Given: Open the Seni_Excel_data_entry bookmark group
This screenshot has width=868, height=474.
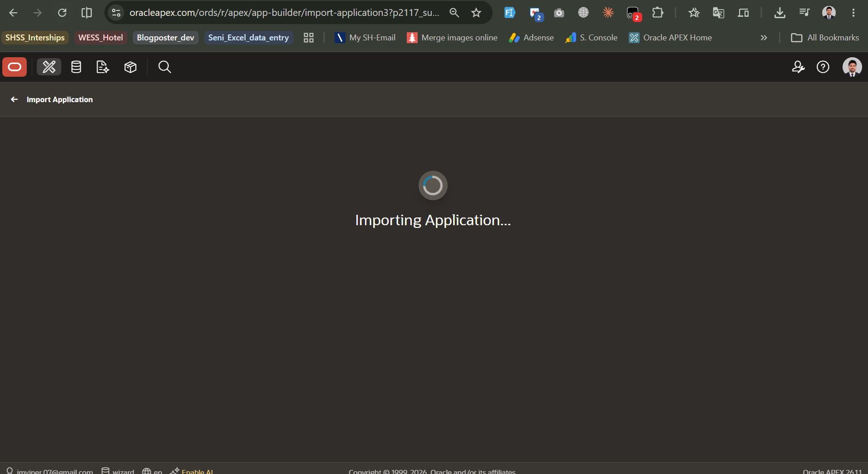Looking at the screenshot, I should 248,38.
